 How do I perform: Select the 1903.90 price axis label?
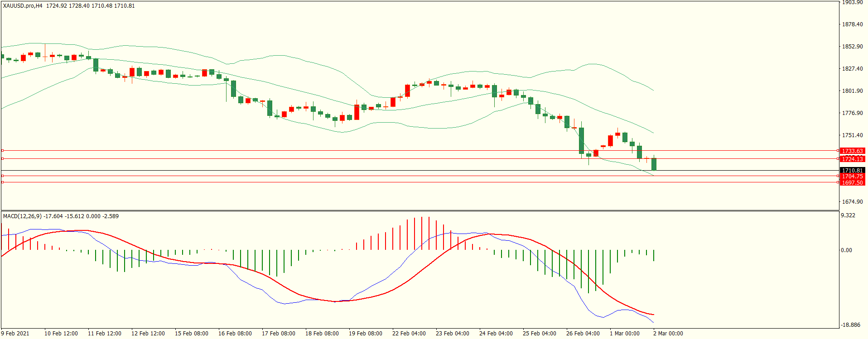point(852,2)
